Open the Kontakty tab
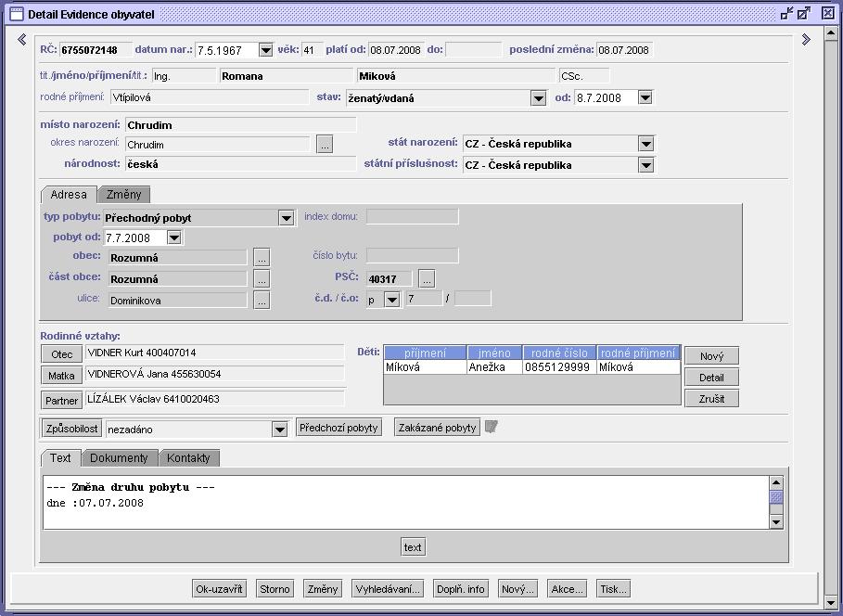This screenshot has height=616, width=843. tap(188, 458)
